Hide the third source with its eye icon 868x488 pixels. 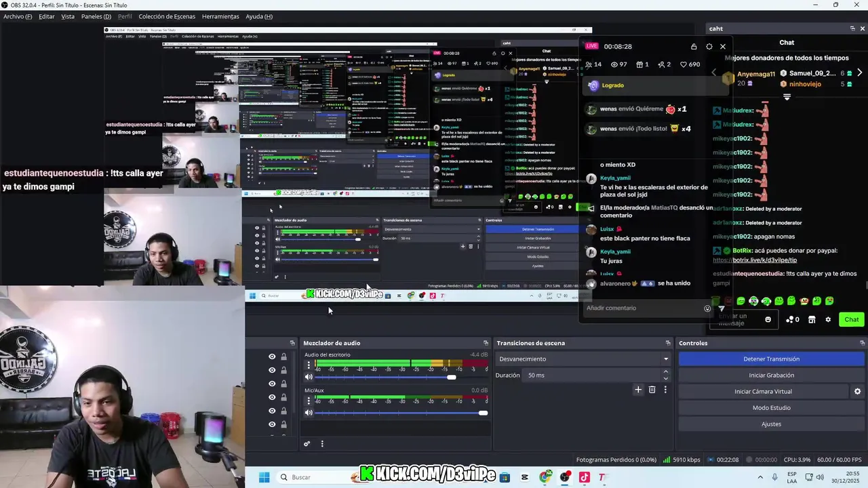pos(272,384)
